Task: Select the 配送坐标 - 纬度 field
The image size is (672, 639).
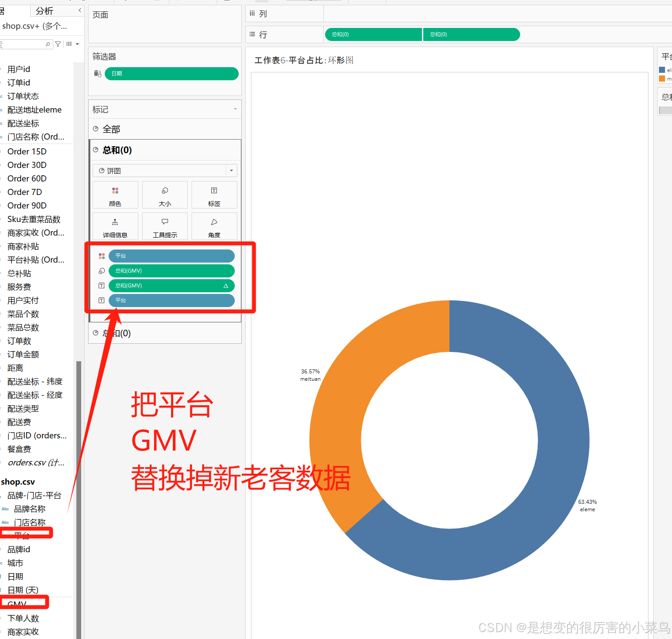Action: 35,382
